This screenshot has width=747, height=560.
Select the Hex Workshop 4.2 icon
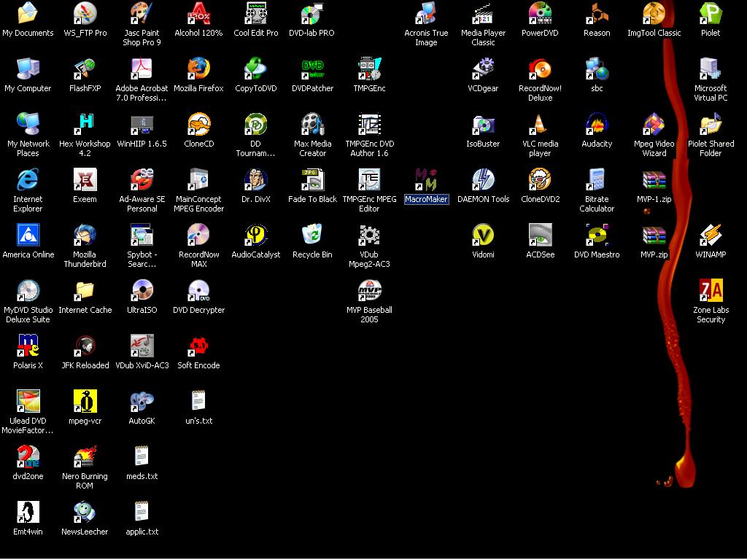coord(85,124)
